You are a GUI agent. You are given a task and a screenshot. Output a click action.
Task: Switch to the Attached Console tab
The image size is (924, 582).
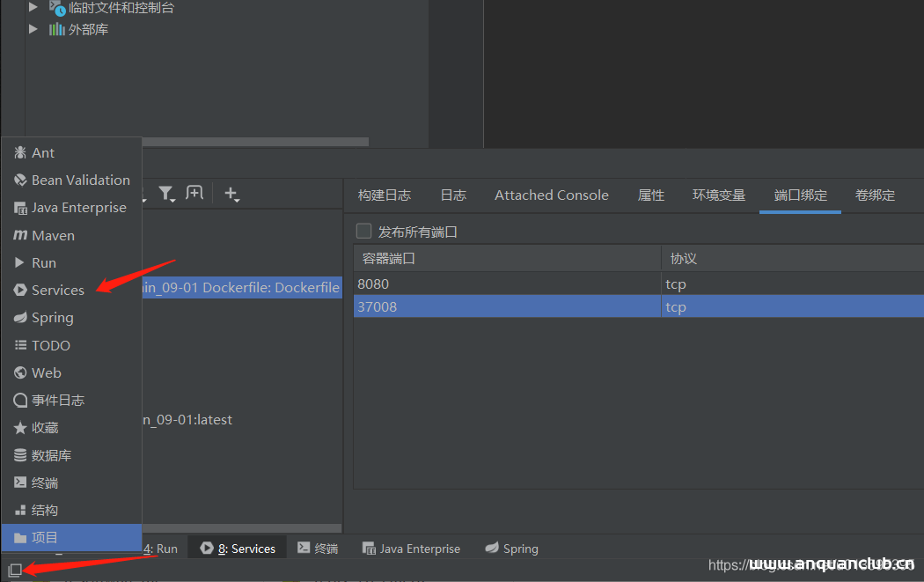click(551, 195)
